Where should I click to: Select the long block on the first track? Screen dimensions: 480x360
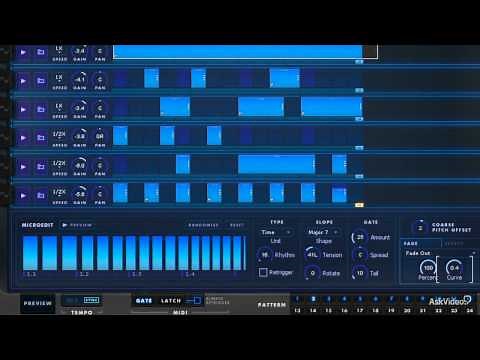[238, 52]
